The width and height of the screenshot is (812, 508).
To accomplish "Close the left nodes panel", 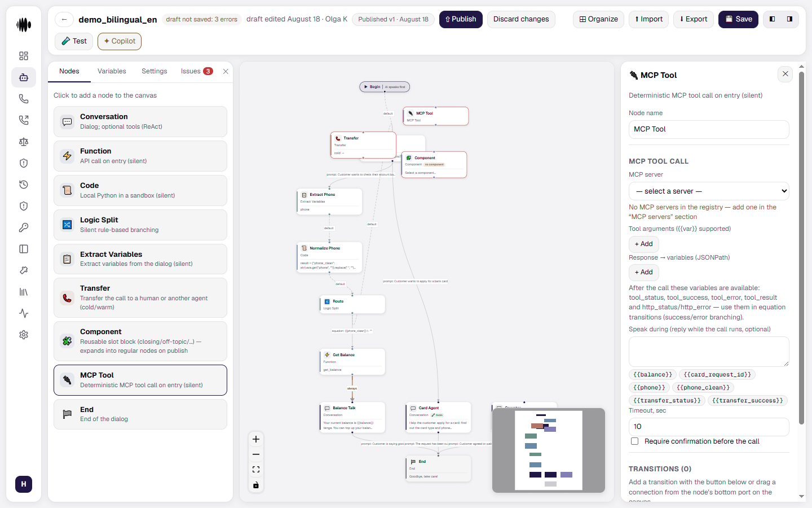I will (226, 71).
